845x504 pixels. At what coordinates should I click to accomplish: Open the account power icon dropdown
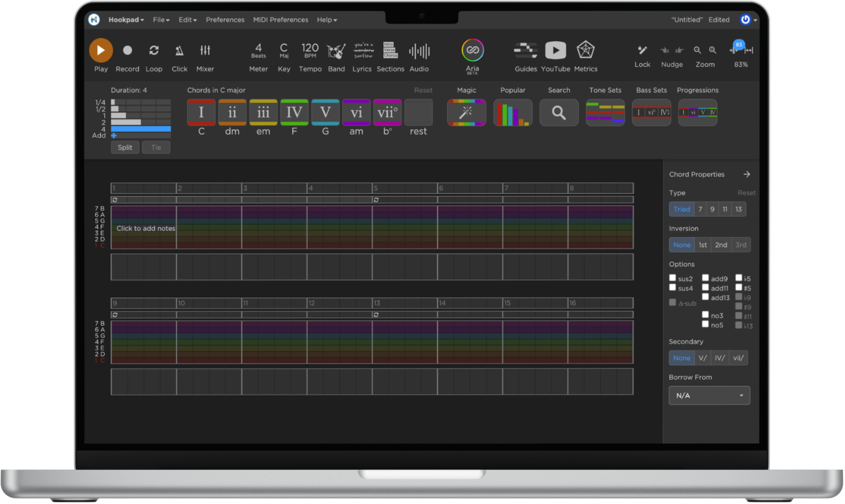point(749,20)
